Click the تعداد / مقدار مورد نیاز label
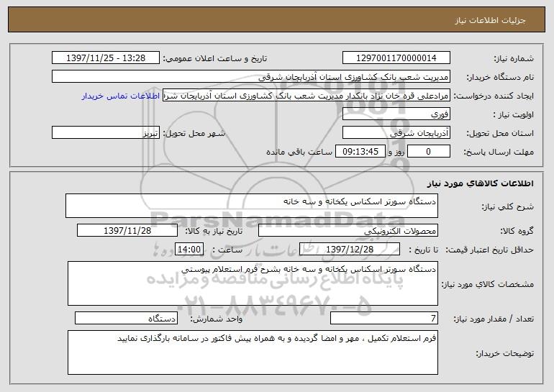554x392 pixels. [x=494, y=319]
